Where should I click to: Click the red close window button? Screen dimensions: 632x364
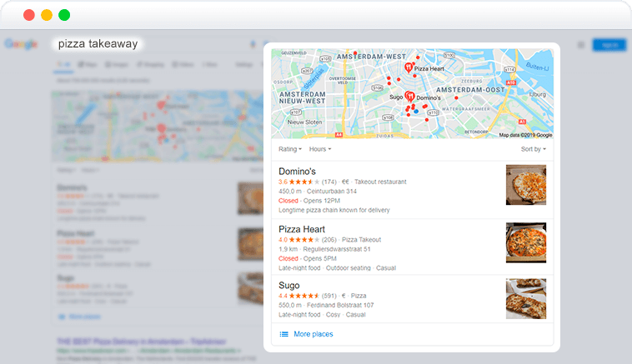(29, 15)
